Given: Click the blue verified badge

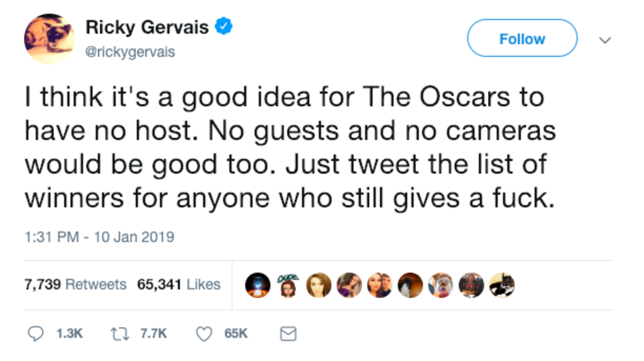Looking at the screenshot, I should point(223,27).
